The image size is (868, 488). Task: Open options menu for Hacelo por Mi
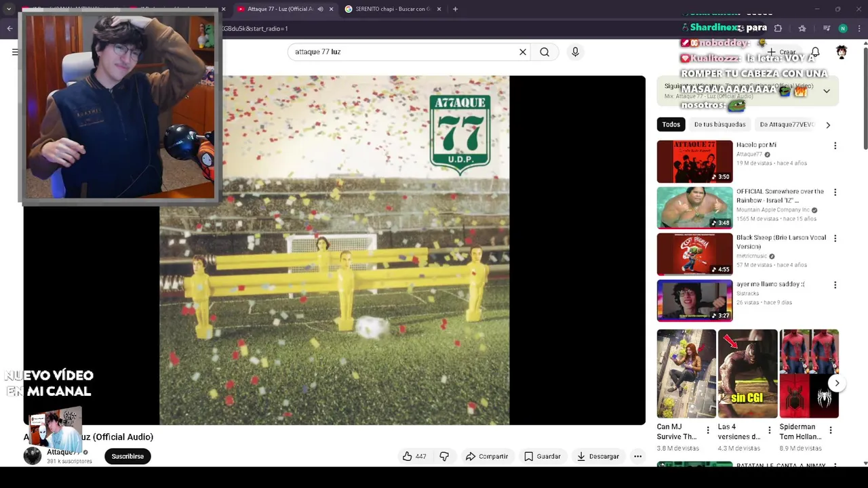835,146
